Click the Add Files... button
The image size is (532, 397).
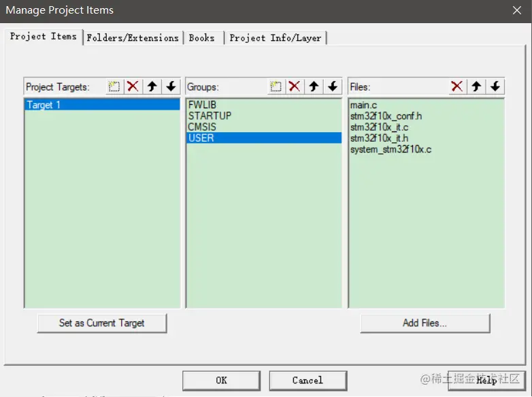425,323
